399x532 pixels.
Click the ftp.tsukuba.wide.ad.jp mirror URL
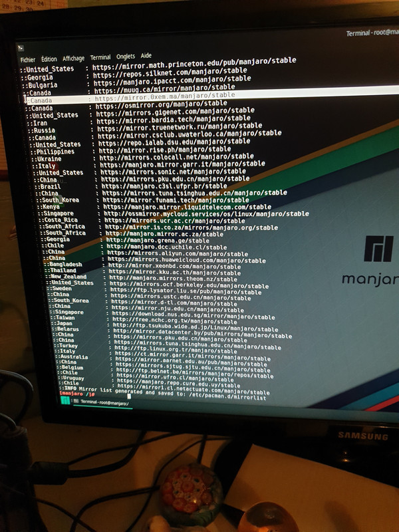click(196, 327)
